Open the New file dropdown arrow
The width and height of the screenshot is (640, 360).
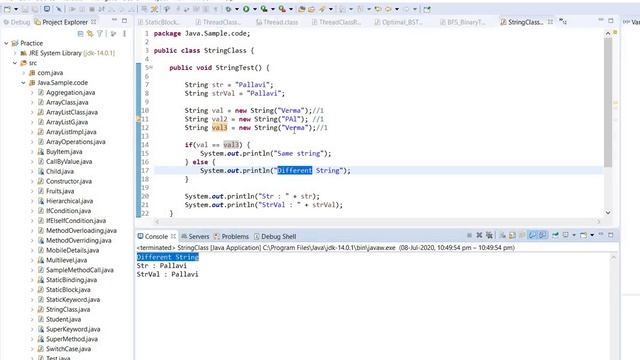pos(16,9)
